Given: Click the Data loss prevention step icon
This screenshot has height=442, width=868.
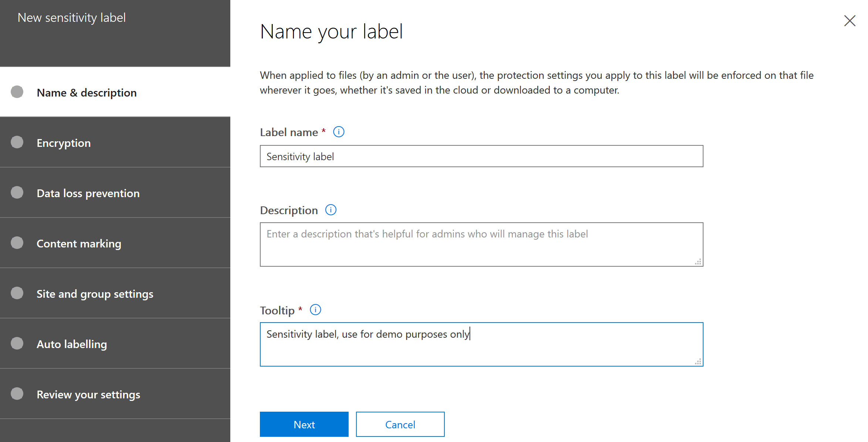Looking at the screenshot, I should click(x=17, y=193).
